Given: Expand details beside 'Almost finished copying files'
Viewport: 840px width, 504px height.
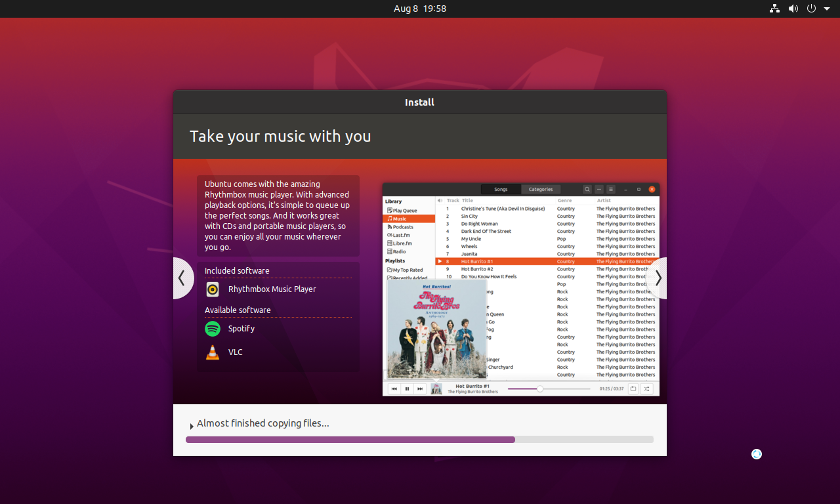Looking at the screenshot, I should coord(192,427).
